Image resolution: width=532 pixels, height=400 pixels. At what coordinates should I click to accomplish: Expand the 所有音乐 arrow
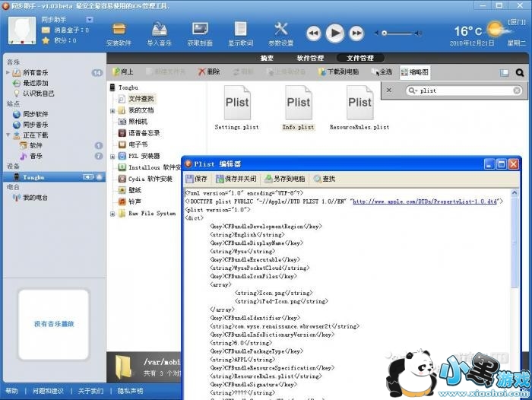pyautogui.click(x=8, y=72)
